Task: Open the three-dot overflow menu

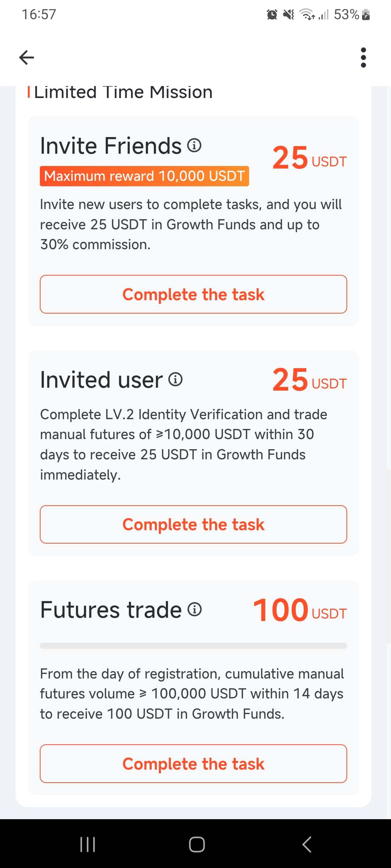Action: pyautogui.click(x=363, y=58)
